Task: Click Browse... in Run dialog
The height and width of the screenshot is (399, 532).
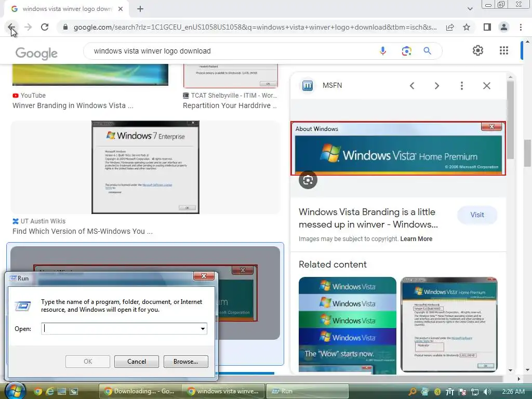Action: pos(185,362)
